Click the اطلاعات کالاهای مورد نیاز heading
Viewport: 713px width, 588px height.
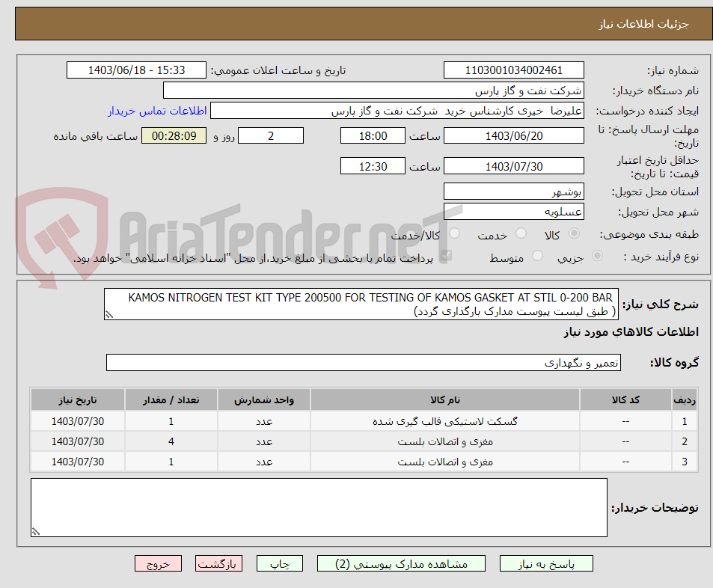[631, 332]
